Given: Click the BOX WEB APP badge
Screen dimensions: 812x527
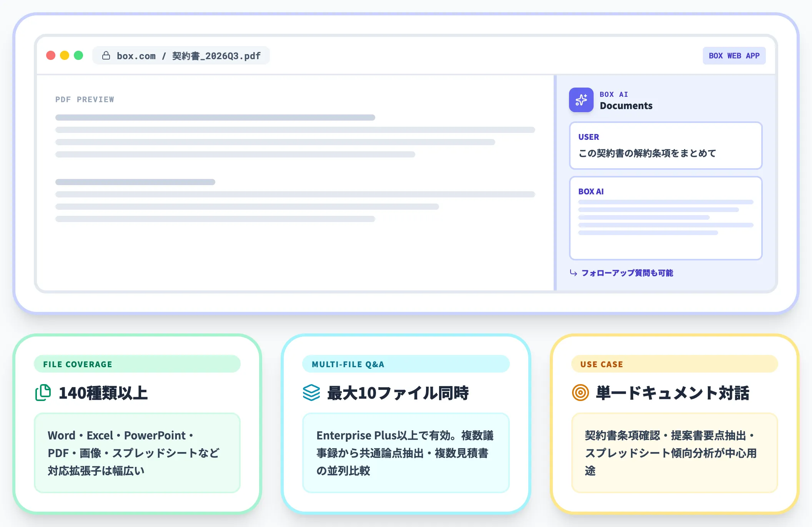Looking at the screenshot, I should tap(734, 56).
